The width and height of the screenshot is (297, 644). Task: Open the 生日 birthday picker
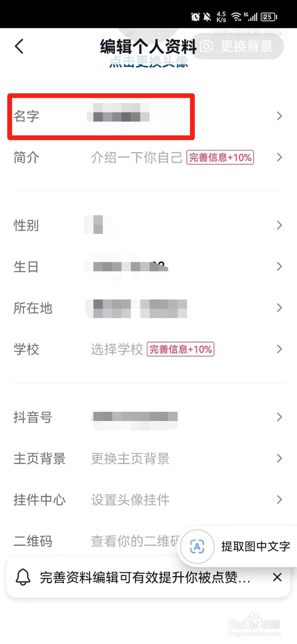[148, 266]
